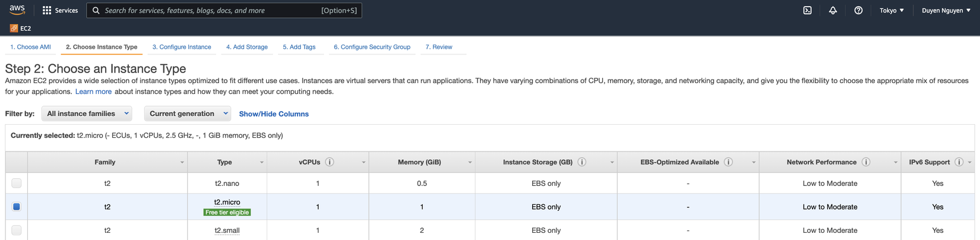Viewport: 980px width, 240px height.
Task: Open the Tokyo region selector
Action: pyautogui.click(x=892, y=10)
